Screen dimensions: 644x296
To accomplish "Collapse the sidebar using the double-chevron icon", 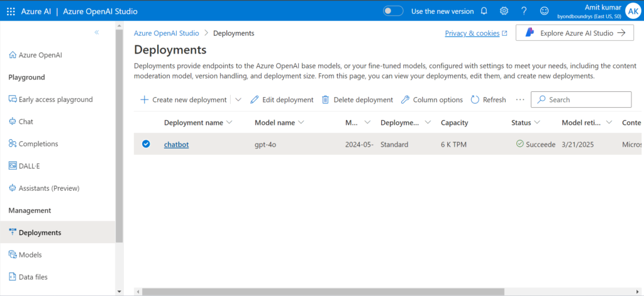I will pos(96,32).
